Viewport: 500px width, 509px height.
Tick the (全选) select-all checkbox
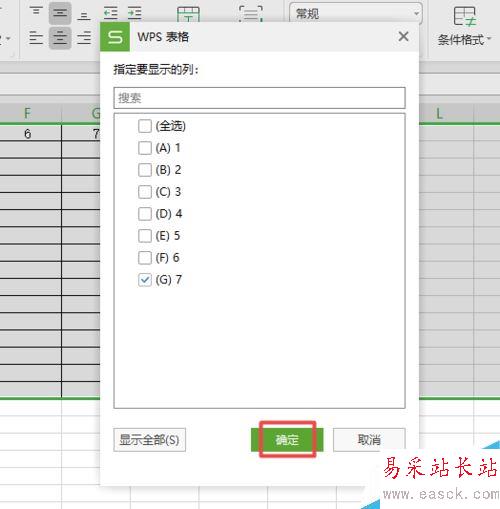[x=145, y=126]
